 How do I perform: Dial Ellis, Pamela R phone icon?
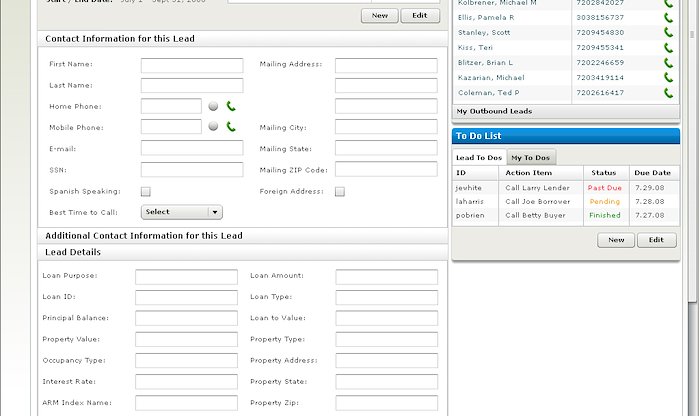[668, 18]
